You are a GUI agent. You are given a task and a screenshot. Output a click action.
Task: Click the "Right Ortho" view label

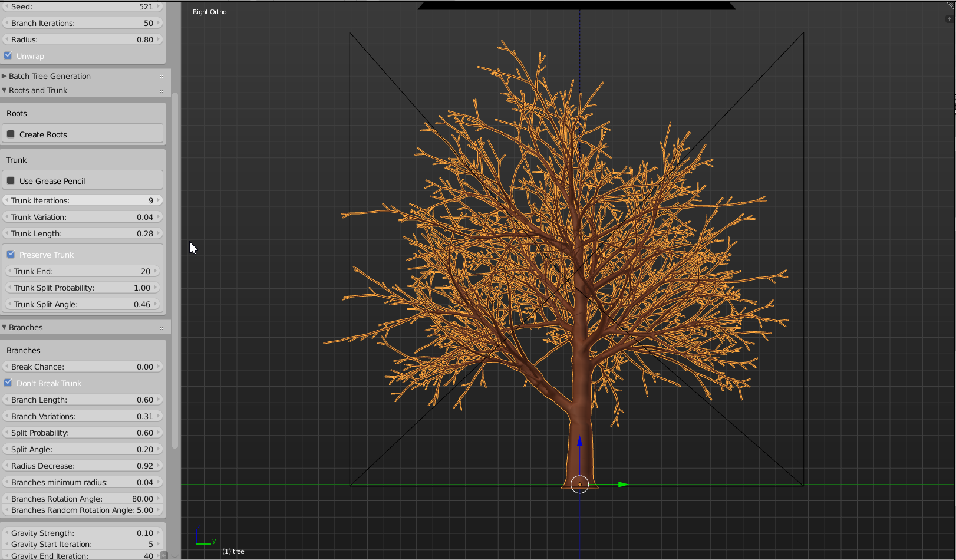pos(210,12)
